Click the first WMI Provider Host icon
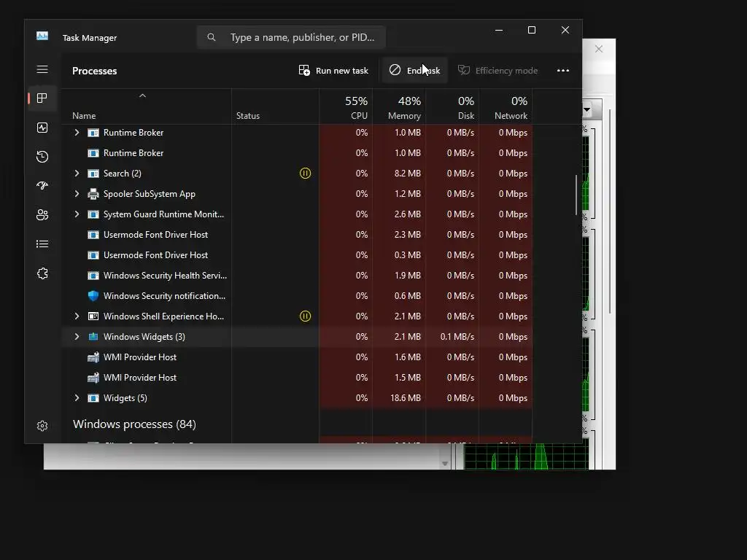 pyautogui.click(x=93, y=357)
